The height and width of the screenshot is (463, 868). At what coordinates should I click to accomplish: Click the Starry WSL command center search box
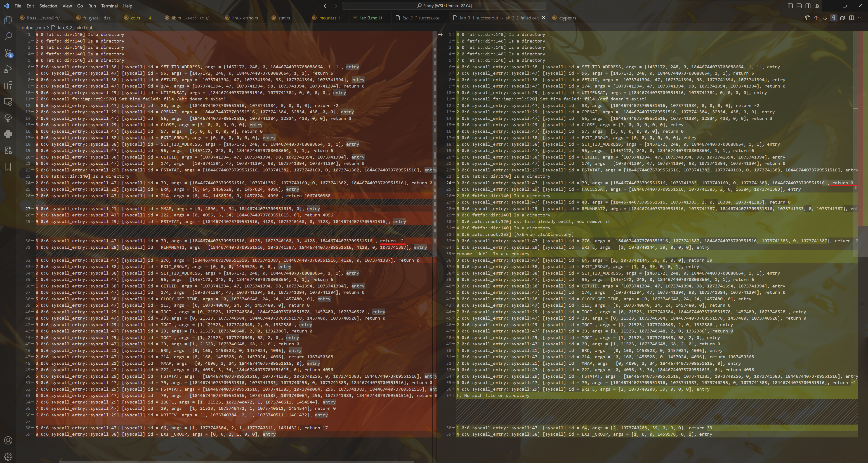point(444,6)
